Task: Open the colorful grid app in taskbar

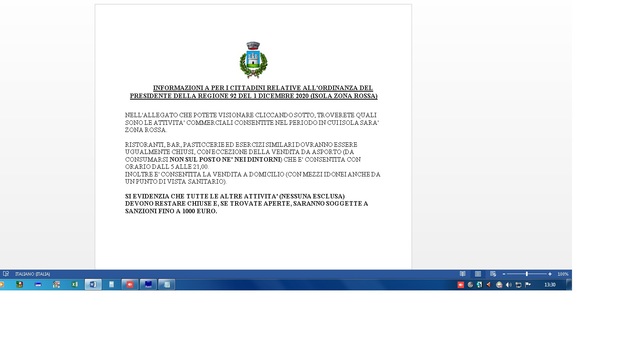Action: 56,284
